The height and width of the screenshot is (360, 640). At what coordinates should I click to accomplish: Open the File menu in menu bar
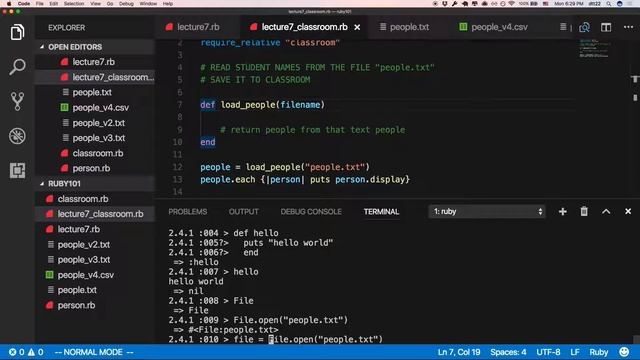tap(40, 4)
